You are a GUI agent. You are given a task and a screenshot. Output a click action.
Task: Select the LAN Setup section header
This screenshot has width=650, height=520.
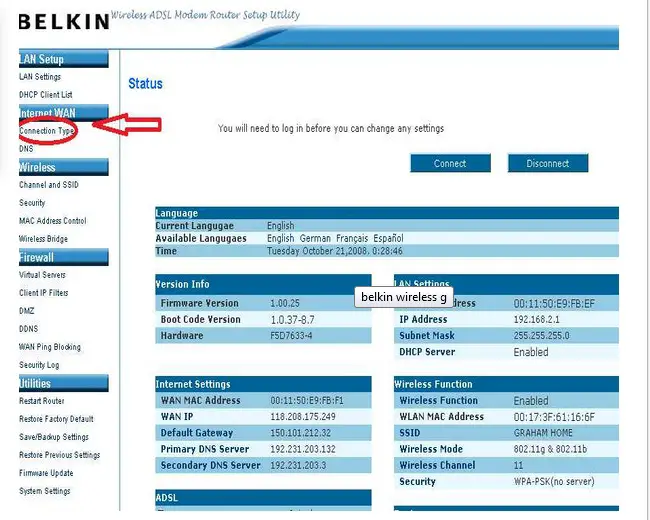(x=63, y=59)
